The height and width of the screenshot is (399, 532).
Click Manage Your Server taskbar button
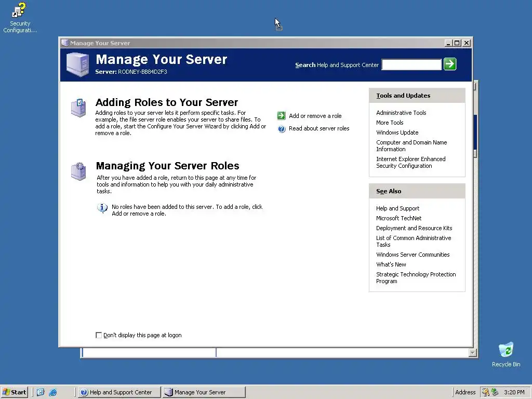(204, 392)
